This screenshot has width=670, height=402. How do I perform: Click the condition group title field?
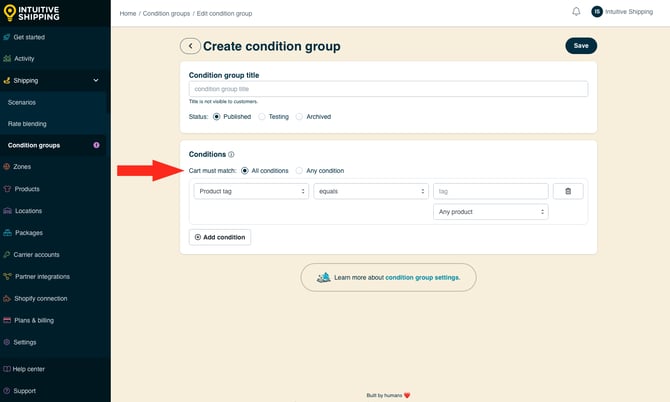coord(388,89)
